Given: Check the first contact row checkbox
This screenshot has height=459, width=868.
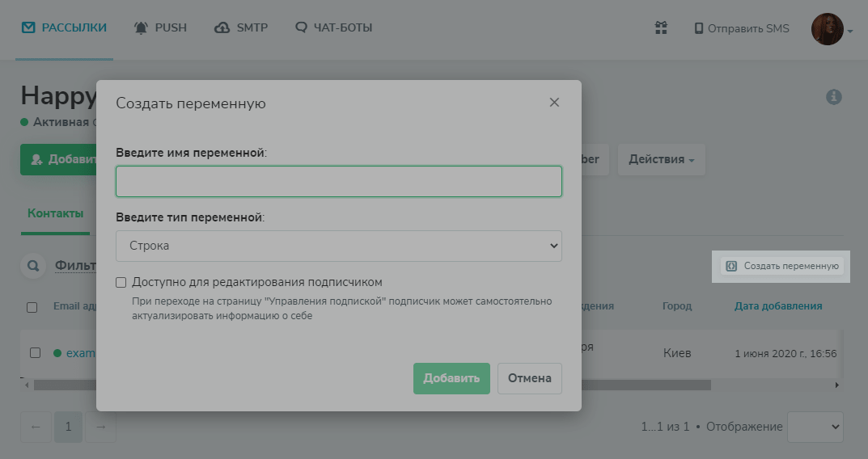Looking at the screenshot, I should pyautogui.click(x=35, y=352).
